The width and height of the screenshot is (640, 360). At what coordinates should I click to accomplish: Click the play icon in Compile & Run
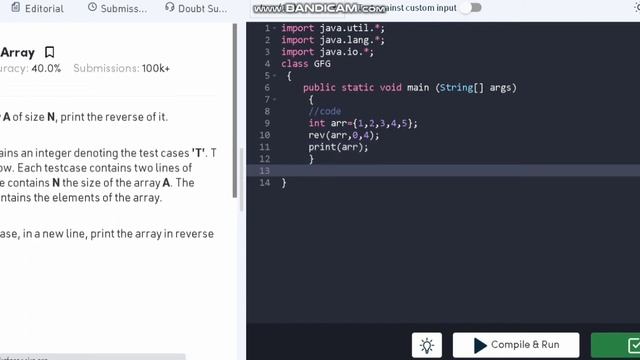point(480,345)
